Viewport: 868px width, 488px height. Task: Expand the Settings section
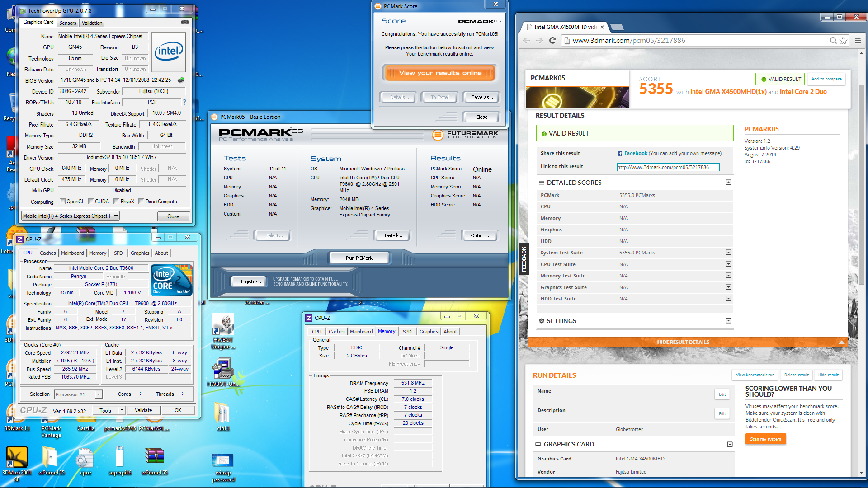tap(728, 321)
